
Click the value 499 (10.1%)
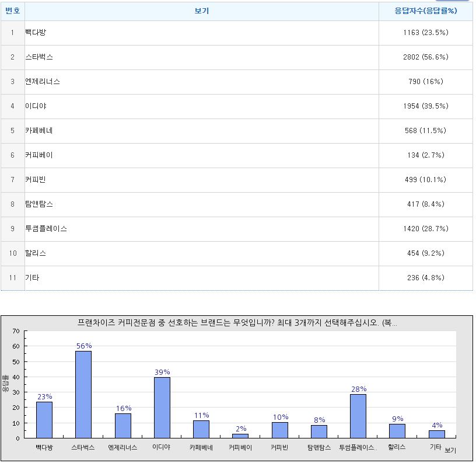tap(426, 180)
